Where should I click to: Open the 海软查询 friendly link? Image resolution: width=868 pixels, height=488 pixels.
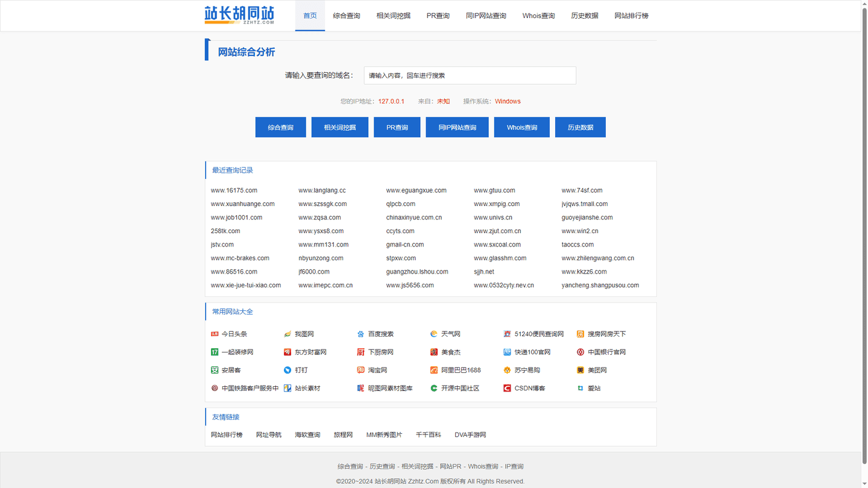307,435
